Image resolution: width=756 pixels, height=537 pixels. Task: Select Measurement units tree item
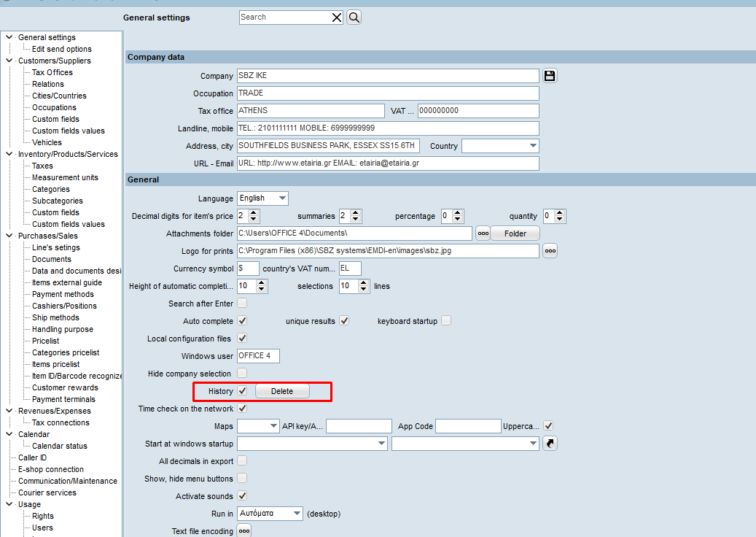point(65,177)
